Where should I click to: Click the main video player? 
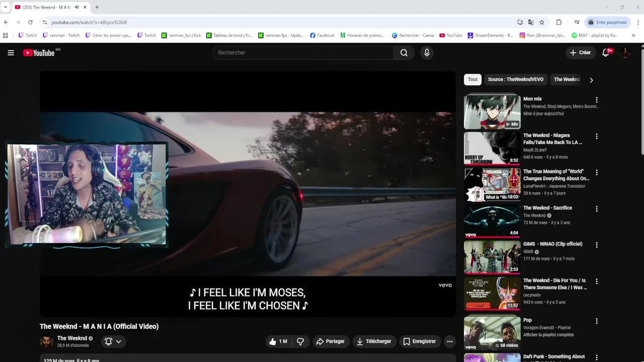[x=248, y=194]
